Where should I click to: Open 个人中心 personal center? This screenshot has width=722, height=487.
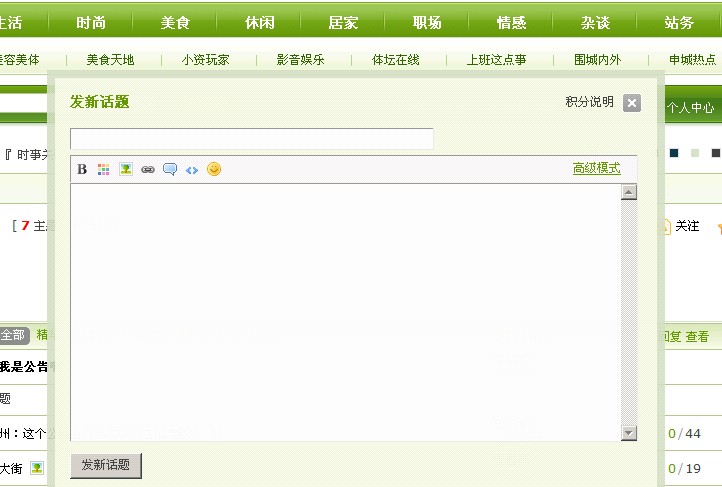tap(690, 108)
